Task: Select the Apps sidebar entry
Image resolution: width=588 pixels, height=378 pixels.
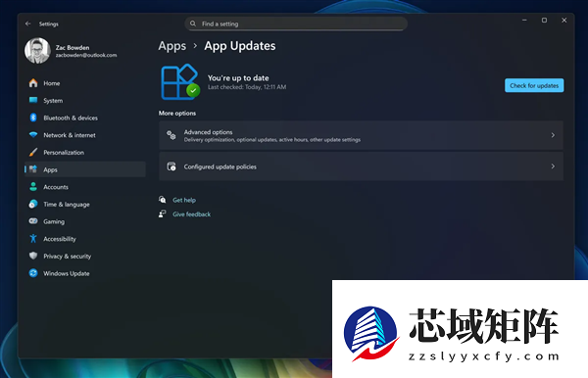Action: [85, 169]
